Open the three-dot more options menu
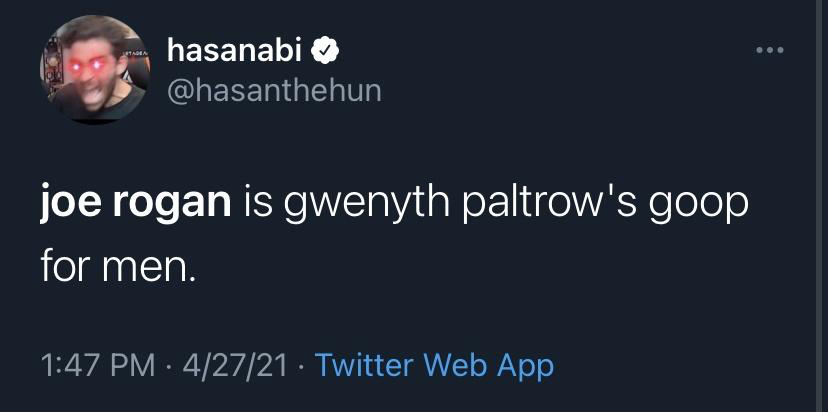 [x=766, y=50]
